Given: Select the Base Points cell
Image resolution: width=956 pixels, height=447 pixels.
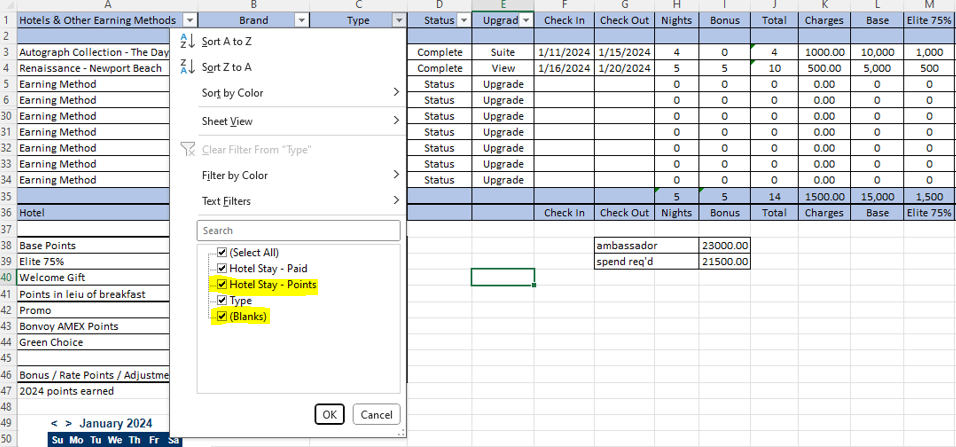Looking at the screenshot, I should pos(94,246).
